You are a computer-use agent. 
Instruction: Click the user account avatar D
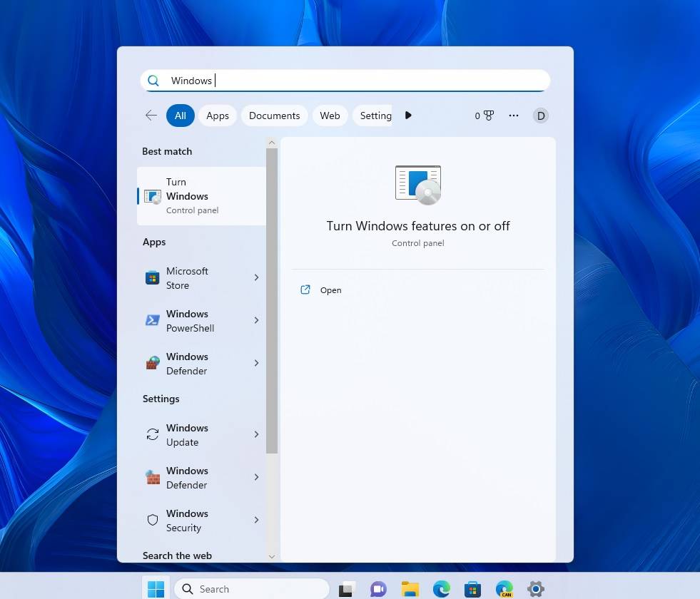540,115
